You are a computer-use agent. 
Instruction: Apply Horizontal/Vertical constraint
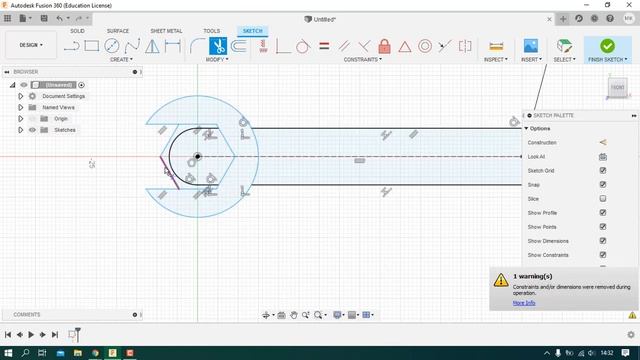(x=263, y=46)
